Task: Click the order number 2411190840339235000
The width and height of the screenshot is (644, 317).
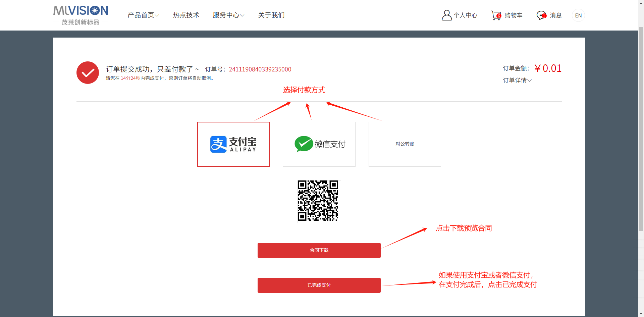Action: pos(260,69)
